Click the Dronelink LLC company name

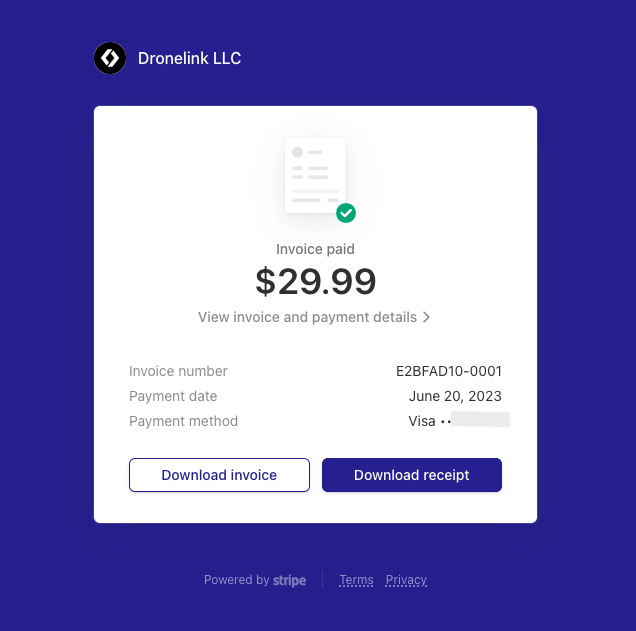[x=189, y=58]
